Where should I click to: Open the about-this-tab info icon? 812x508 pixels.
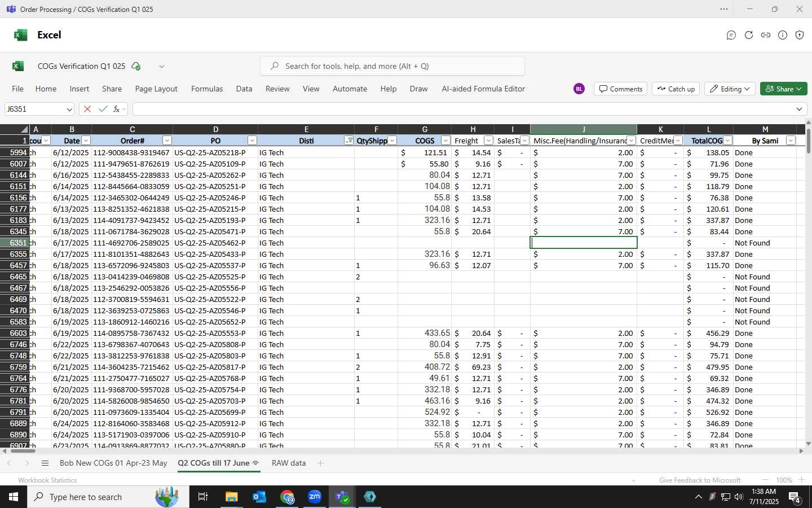783,35
